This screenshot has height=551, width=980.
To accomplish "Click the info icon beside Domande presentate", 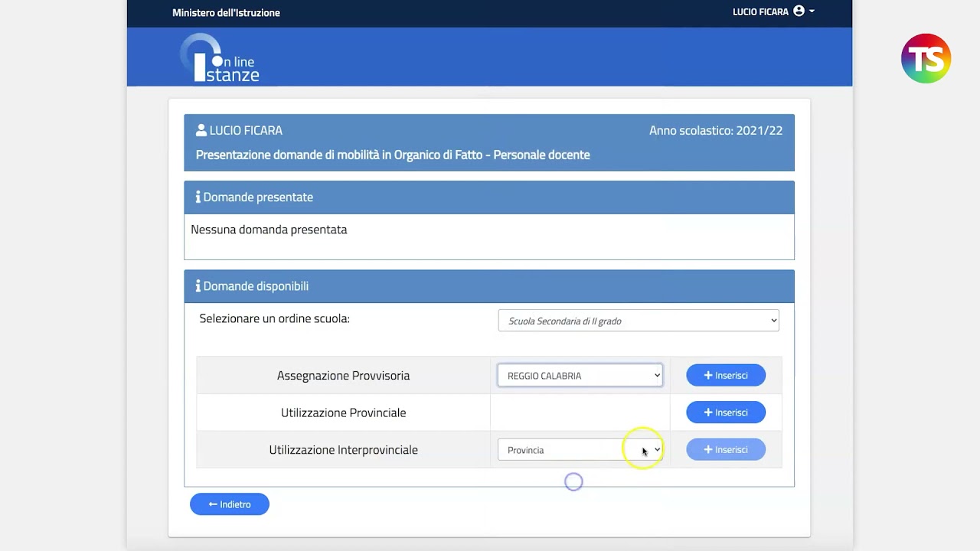I will 198,197.
